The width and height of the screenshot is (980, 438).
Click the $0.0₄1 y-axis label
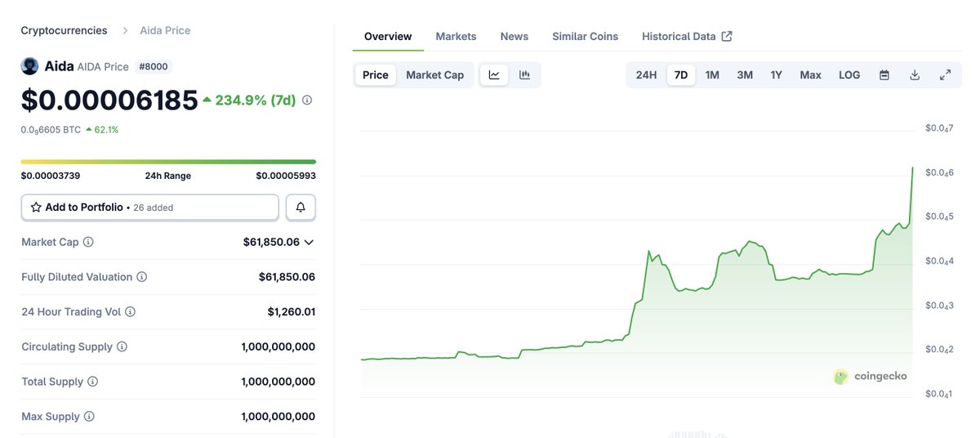[x=939, y=394]
